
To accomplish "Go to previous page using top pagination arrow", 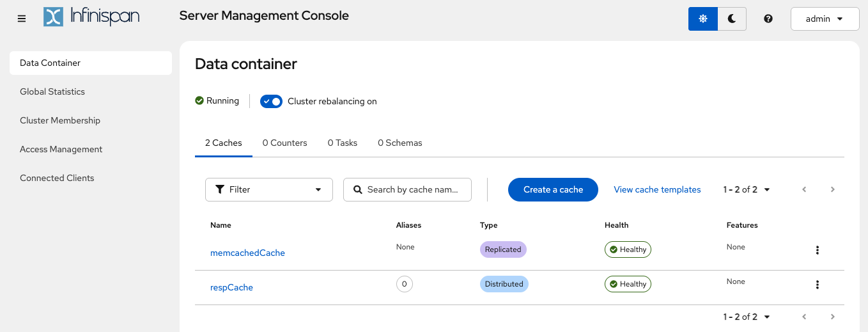I will click(804, 189).
